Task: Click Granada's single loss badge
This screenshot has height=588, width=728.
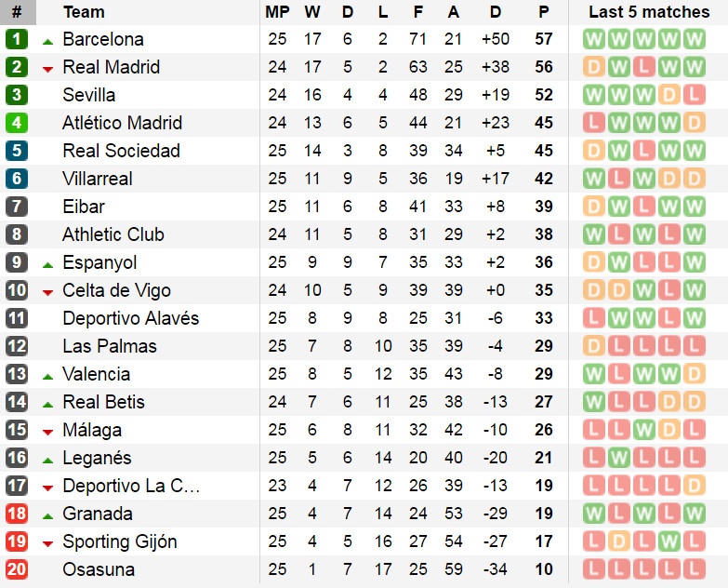Action: coord(618,514)
